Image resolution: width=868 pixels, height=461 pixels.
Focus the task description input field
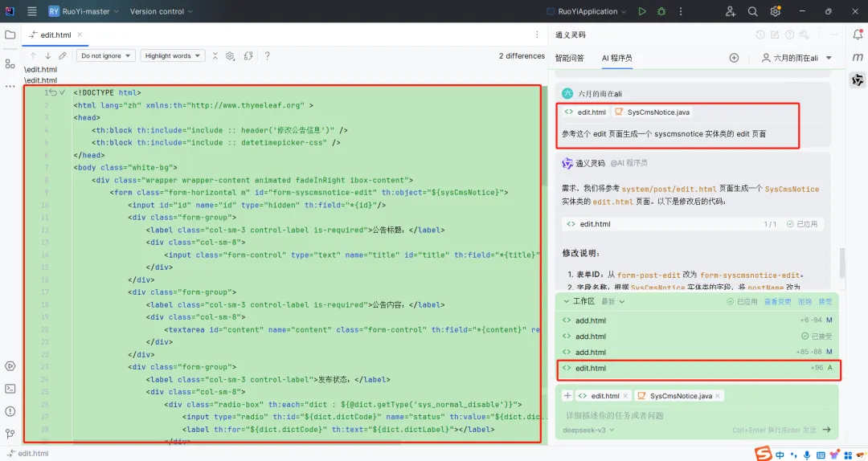click(x=698, y=415)
